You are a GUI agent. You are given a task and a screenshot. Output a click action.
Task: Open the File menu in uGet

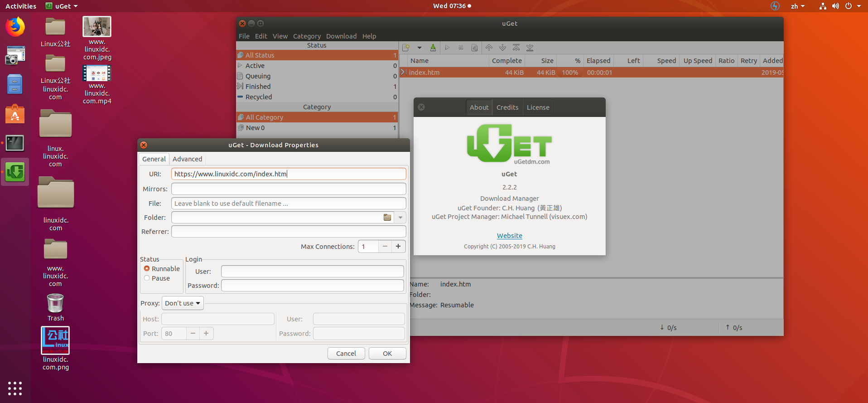point(244,36)
